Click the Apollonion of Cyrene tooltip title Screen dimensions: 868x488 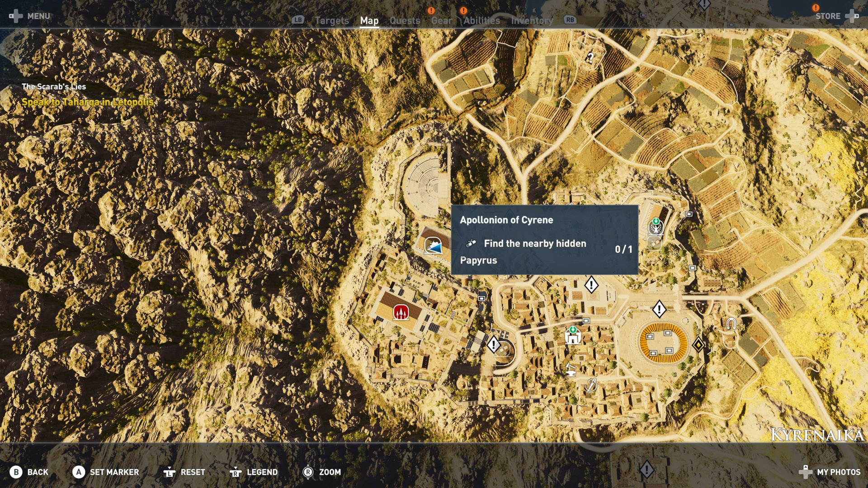[506, 220]
